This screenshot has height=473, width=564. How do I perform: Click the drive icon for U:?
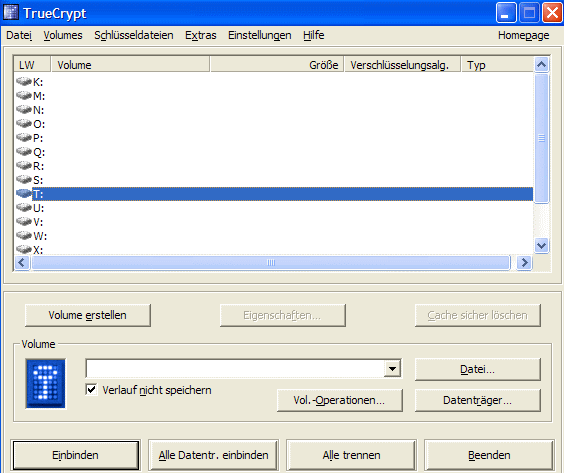click(24, 208)
